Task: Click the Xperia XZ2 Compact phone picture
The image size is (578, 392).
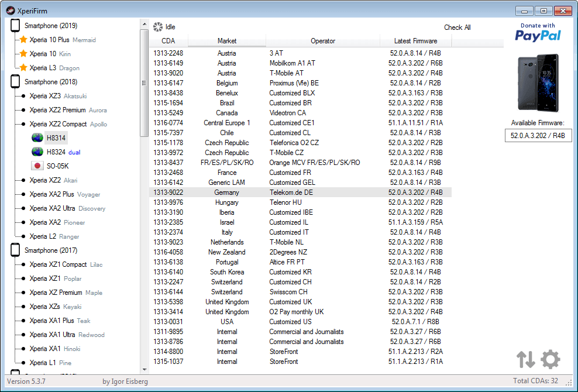Action: [538, 83]
